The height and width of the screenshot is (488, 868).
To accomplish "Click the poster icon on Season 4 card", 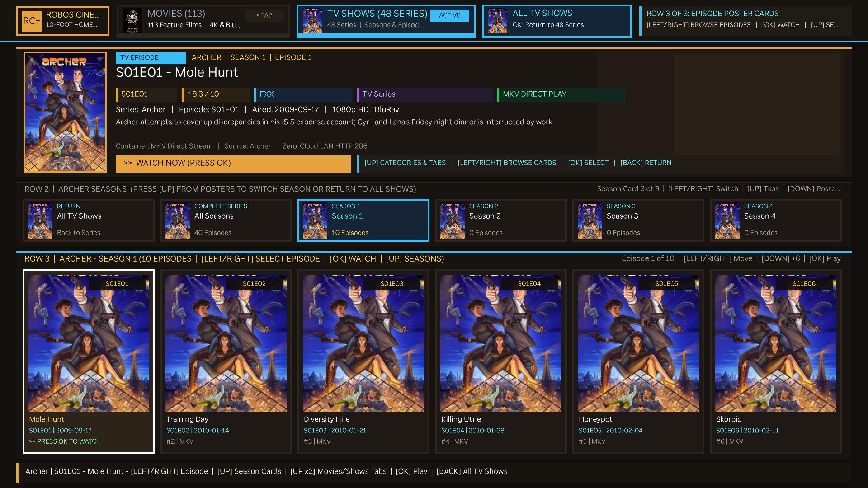I will click(727, 221).
